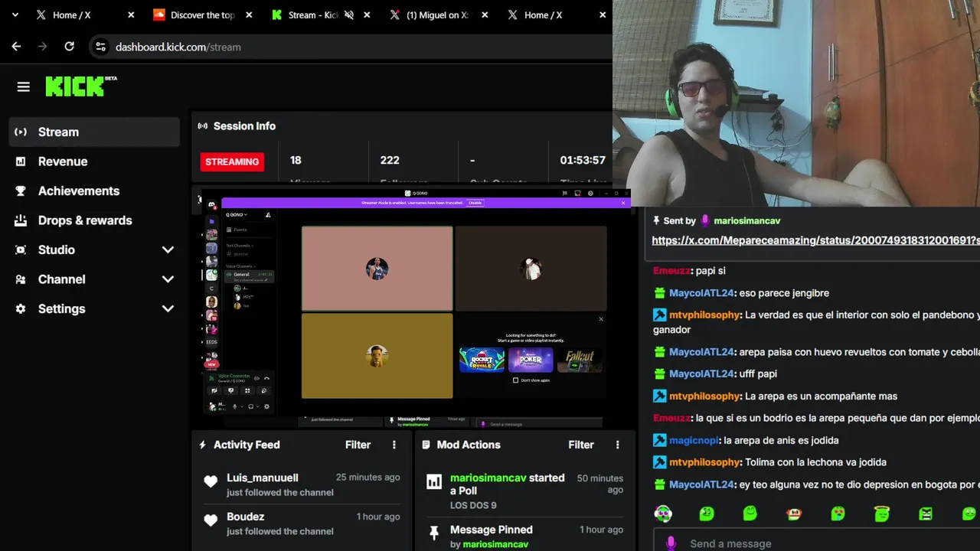Click mariosimancav under Message Pinned
980x551 pixels.
point(495,544)
